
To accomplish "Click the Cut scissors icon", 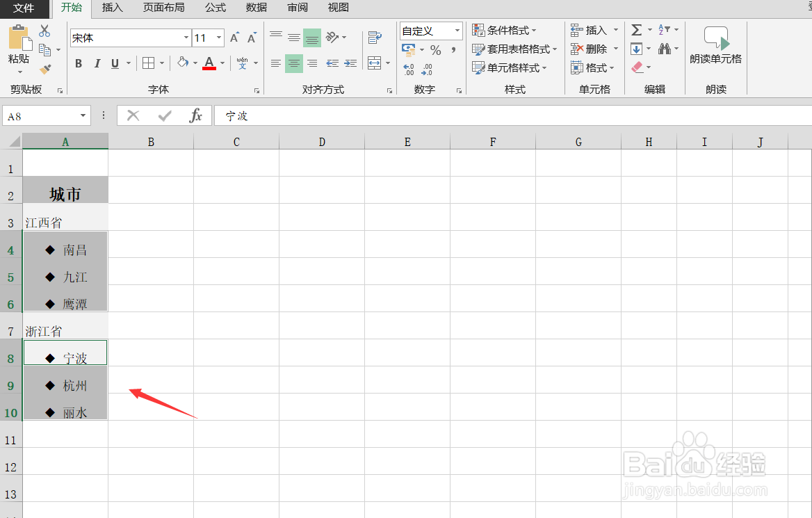I will point(44,31).
